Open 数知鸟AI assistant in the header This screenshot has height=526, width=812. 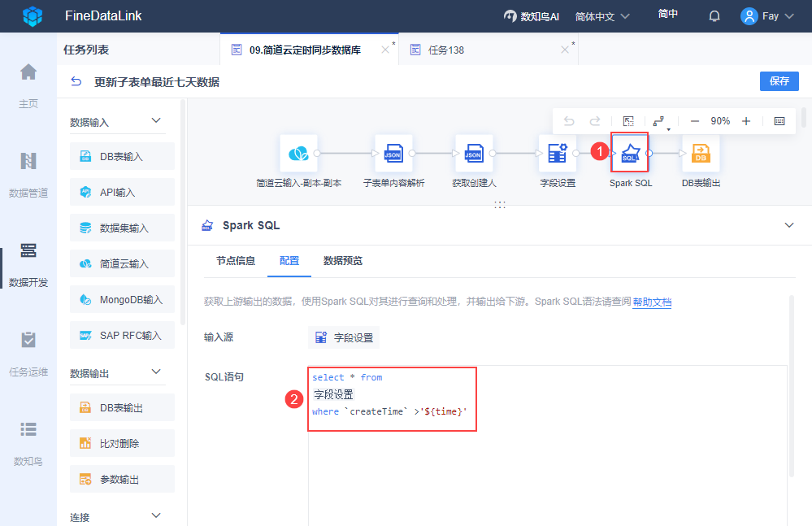[532, 16]
